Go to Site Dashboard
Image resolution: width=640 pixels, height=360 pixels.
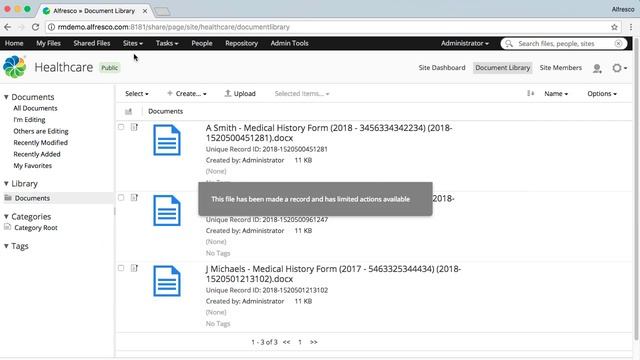click(442, 68)
